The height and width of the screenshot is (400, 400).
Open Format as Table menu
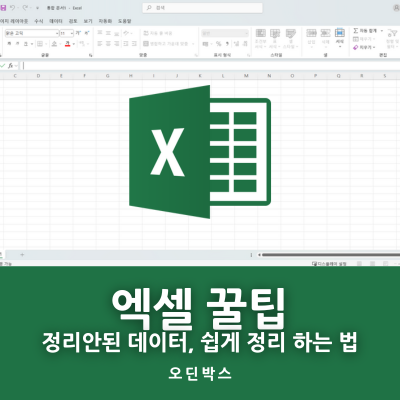pyautogui.click(x=275, y=38)
